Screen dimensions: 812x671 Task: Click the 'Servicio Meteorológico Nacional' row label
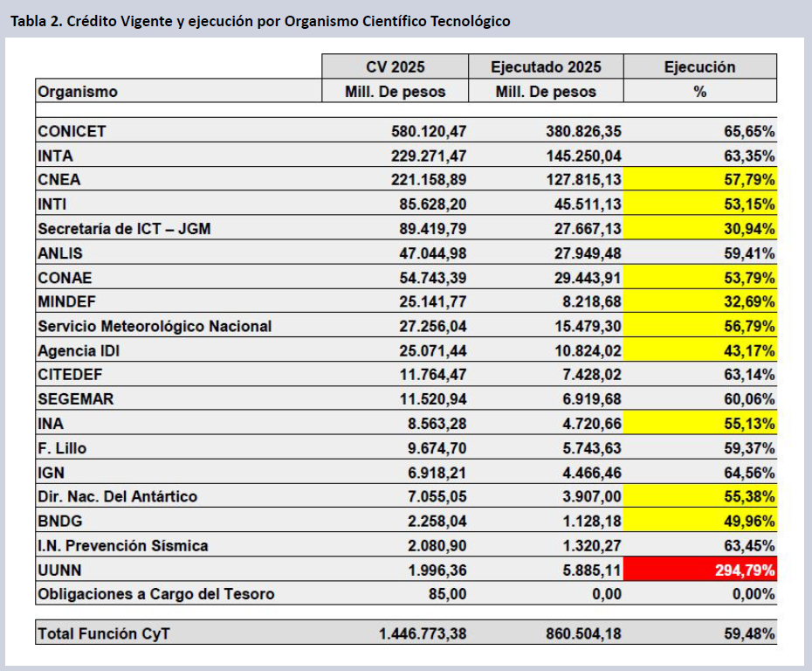click(x=155, y=326)
